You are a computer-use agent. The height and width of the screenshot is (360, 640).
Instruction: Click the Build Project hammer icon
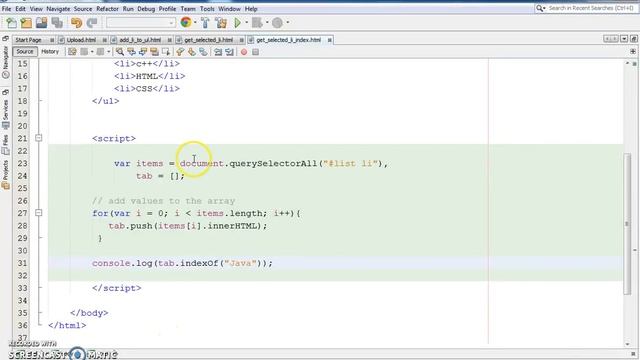tap(205, 23)
